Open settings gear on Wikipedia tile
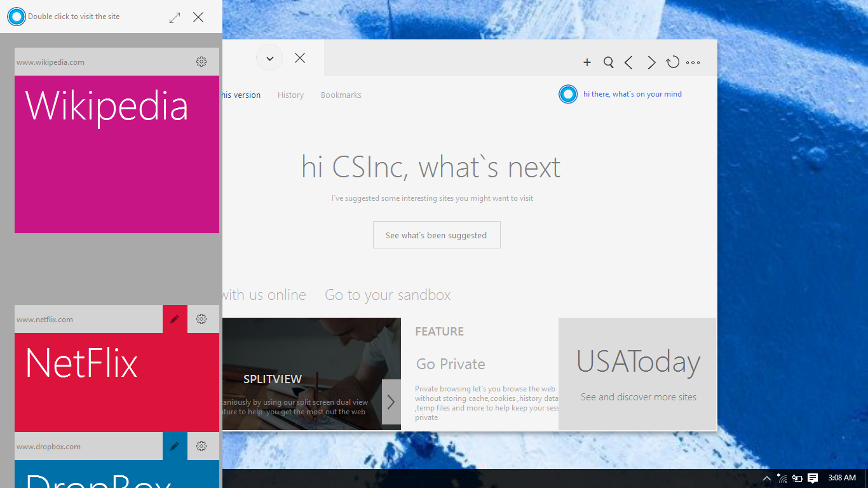868x488 pixels. coord(201,62)
